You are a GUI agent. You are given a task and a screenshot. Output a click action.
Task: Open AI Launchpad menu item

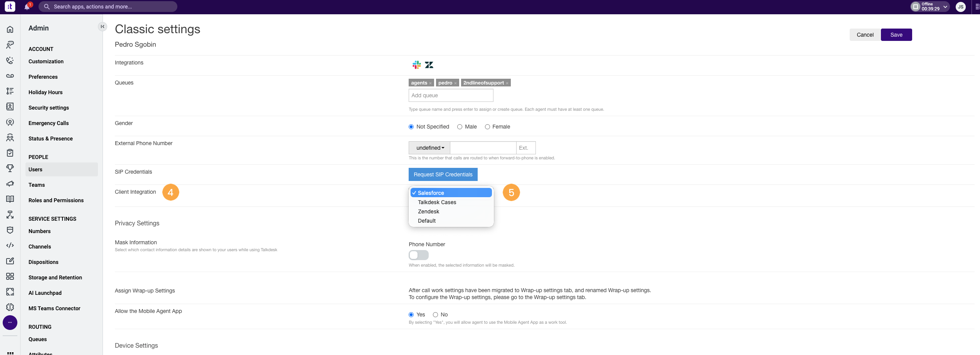pos(45,293)
